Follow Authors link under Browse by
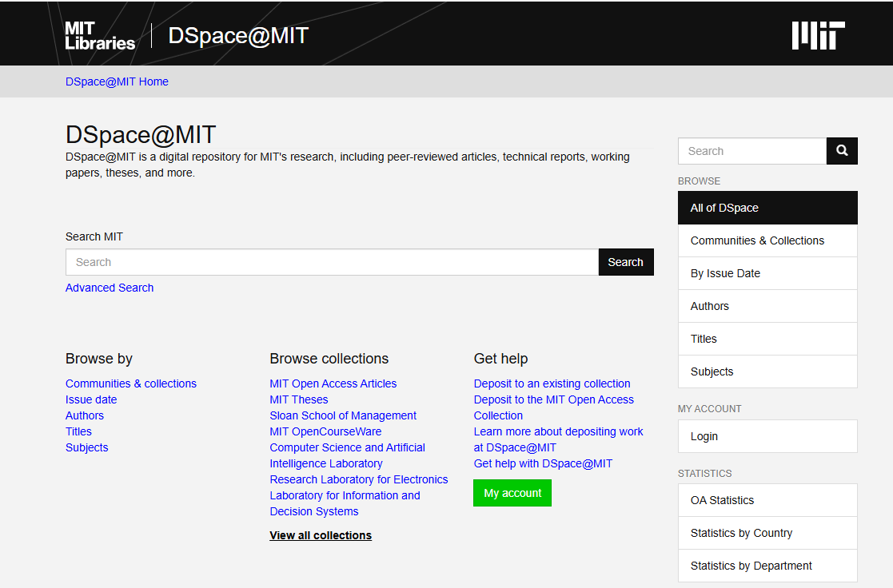This screenshot has height=588, width=893. 84,415
